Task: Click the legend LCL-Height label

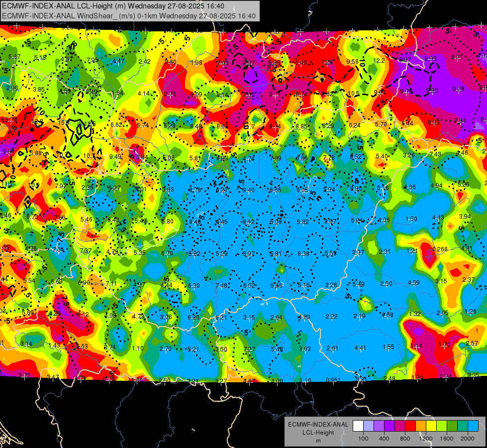Action: coord(318,433)
